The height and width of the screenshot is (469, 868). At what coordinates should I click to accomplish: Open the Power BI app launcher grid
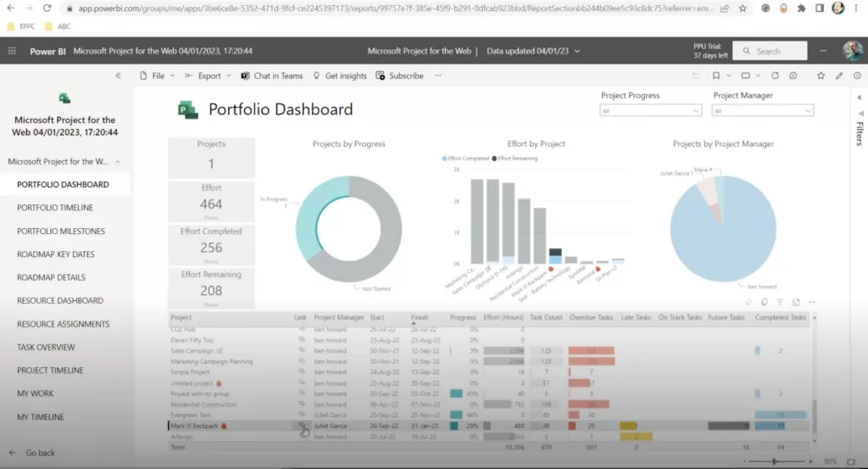pos(12,51)
